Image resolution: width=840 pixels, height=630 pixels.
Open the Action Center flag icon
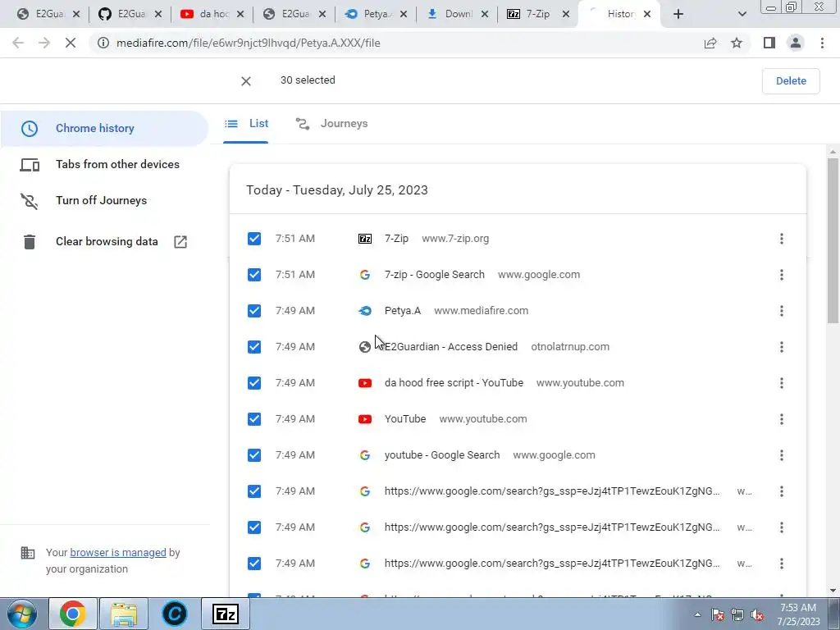[x=718, y=615]
